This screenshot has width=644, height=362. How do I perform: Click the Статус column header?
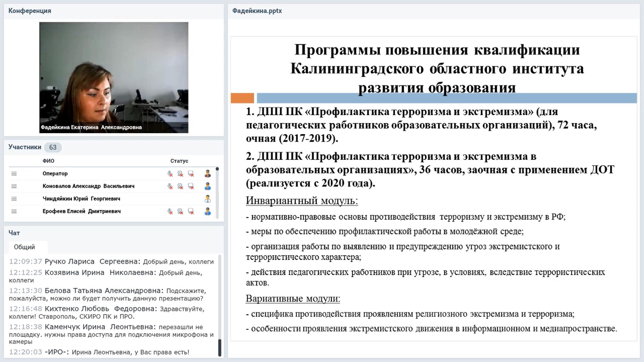pyautogui.click(x=179, y=161)
